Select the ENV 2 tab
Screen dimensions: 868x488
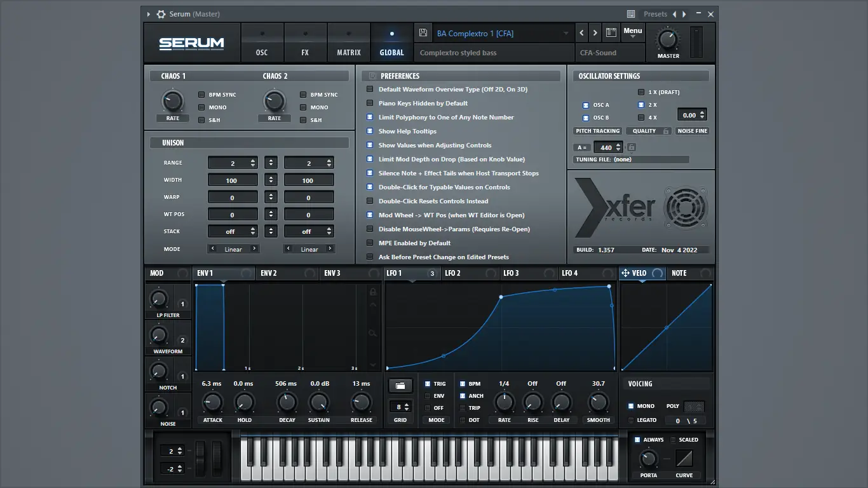[x=287, y=273]
